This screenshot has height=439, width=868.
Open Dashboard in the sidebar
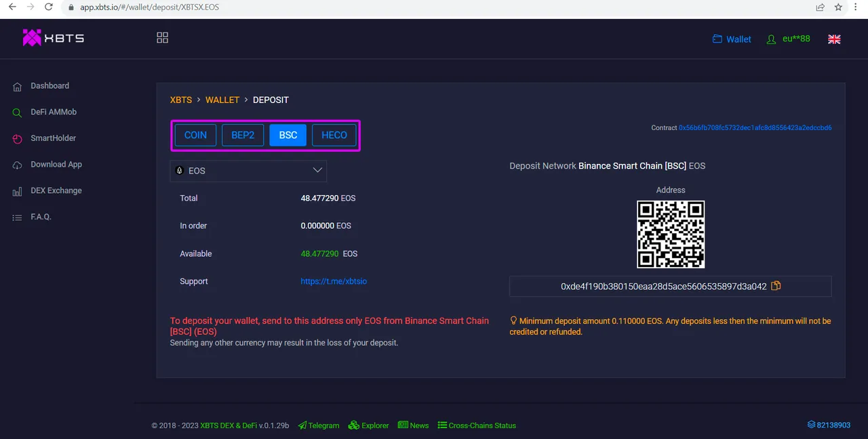coord(50,86)
